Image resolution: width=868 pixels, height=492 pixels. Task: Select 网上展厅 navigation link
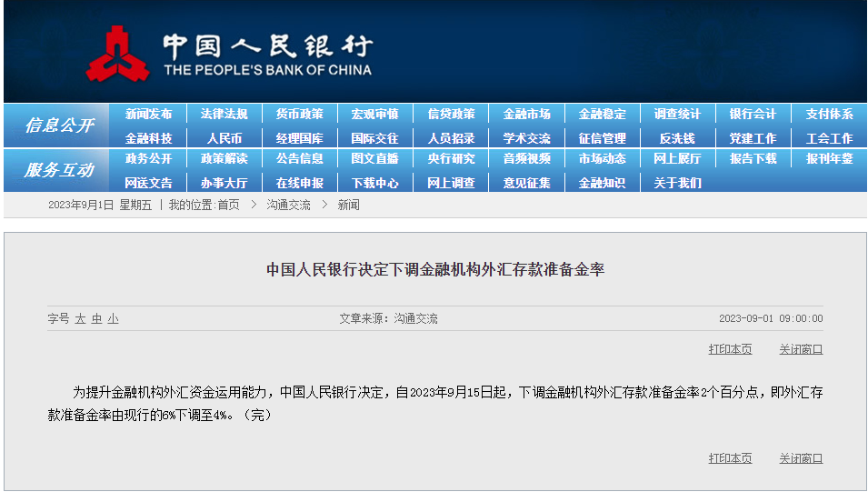pyautogui.click(x=677, y=159)
